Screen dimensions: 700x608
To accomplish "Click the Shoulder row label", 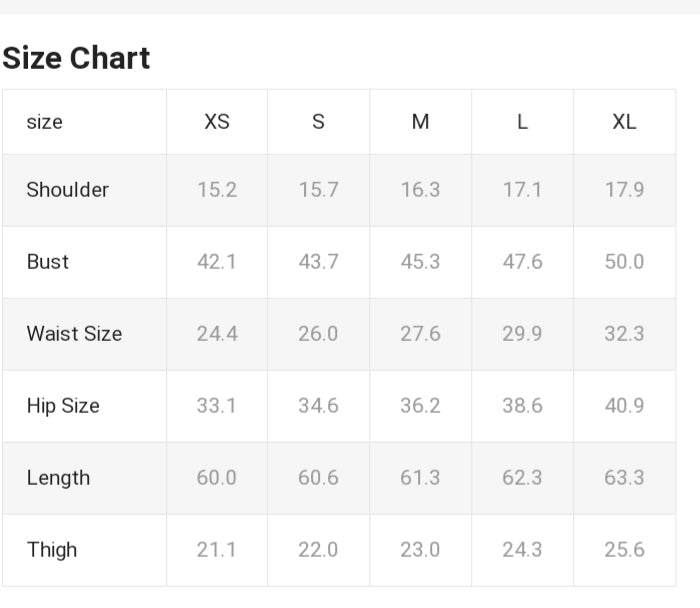I will coord(67,190).
